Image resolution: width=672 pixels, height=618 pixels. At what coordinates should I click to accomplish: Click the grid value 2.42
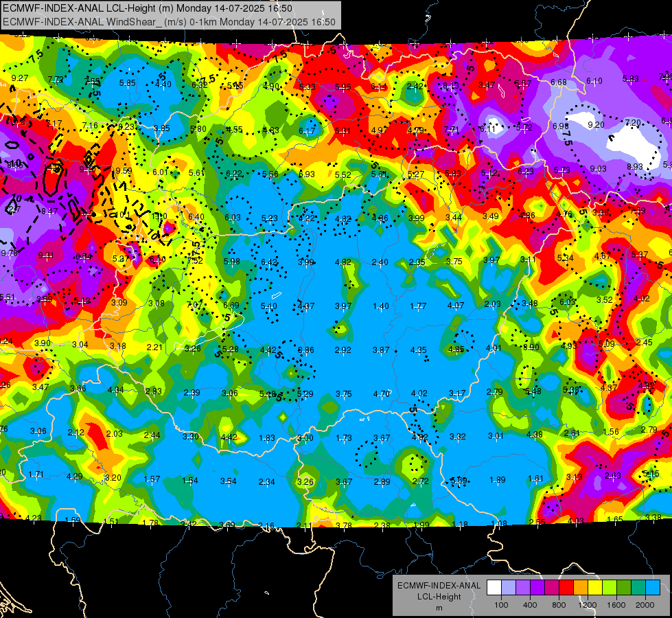(415, 87)
